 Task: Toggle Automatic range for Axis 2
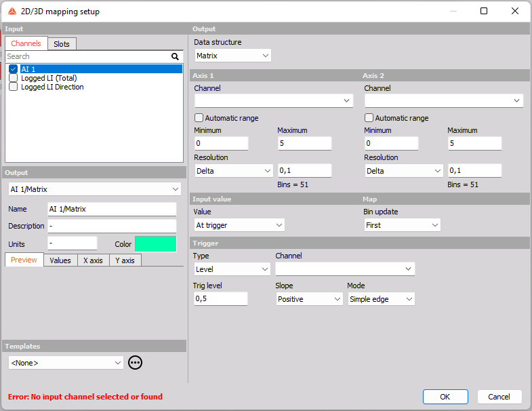(369, 118)
